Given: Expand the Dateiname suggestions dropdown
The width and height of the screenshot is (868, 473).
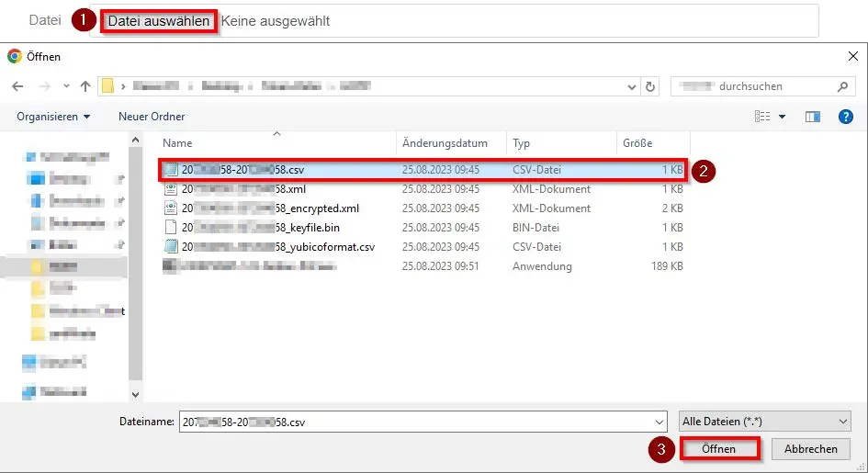Looking at the screenshot, I should [656, 421].
